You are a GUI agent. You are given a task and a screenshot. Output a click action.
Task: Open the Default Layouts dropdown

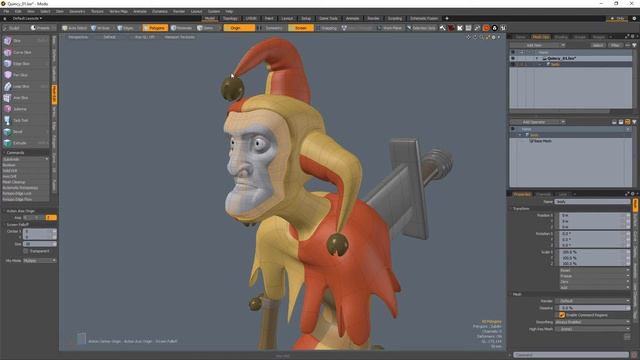pyautogui.click(x=27, y=18)
